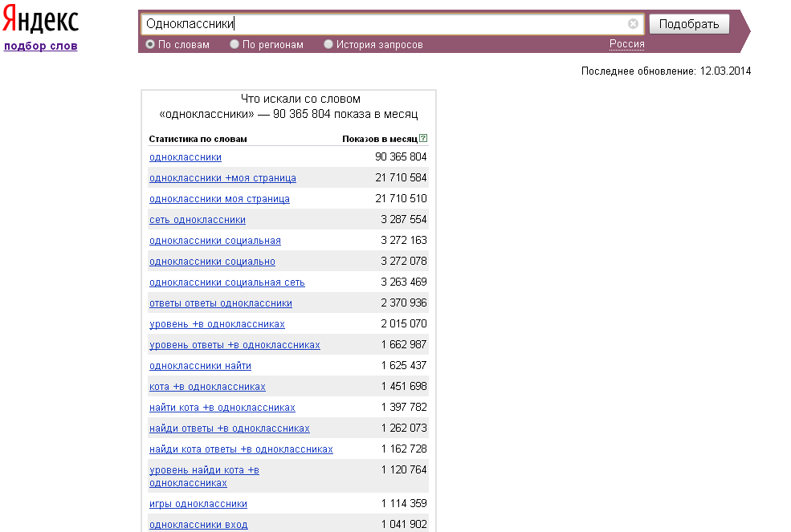Click the value 1 162 728
The height and width of the screenshot is (532, 791).
pyautogui.click(x=404, y=449)
